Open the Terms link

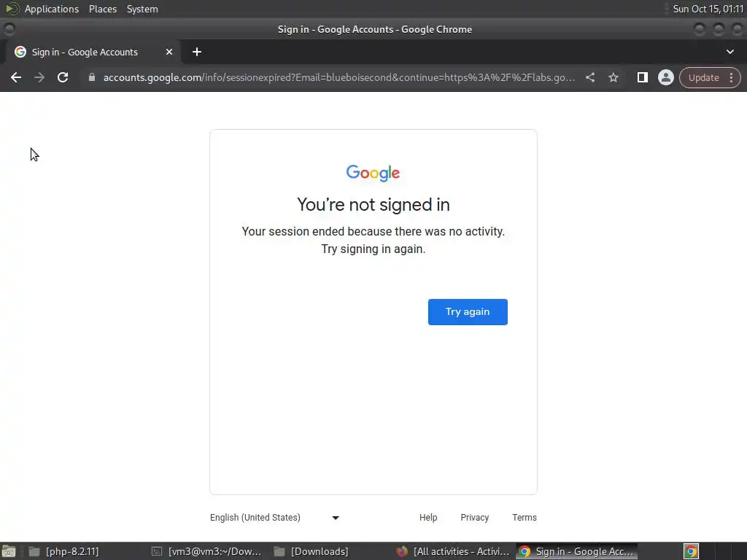point(524,518)
